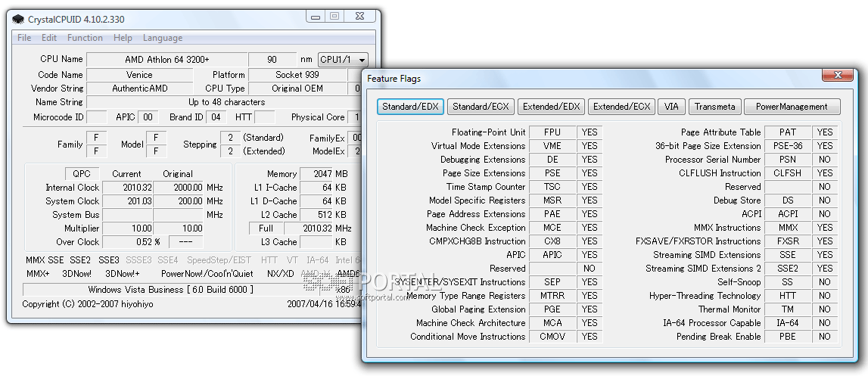868x376 pixels.
Task: Click the PAT flag cell
Action: 788,132
